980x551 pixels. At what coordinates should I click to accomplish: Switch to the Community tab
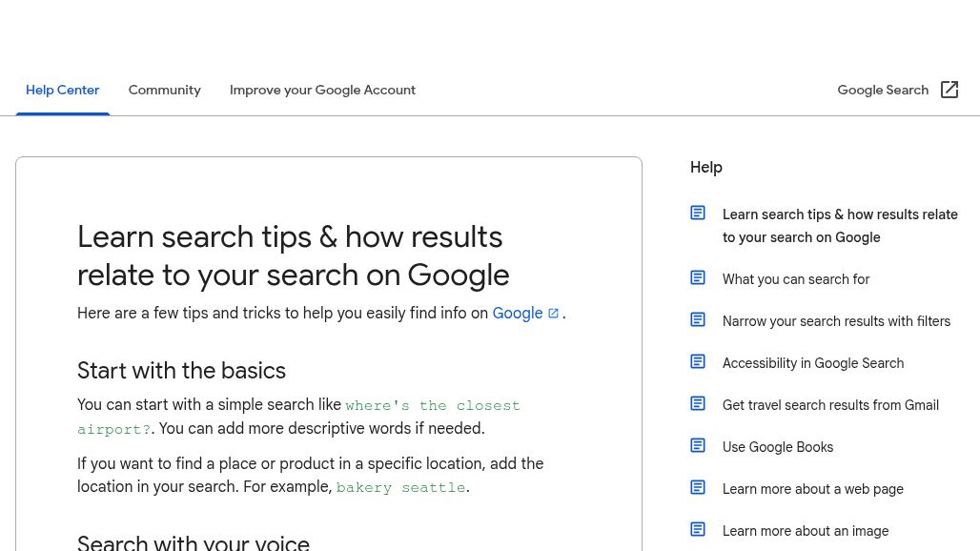[164, 90]
